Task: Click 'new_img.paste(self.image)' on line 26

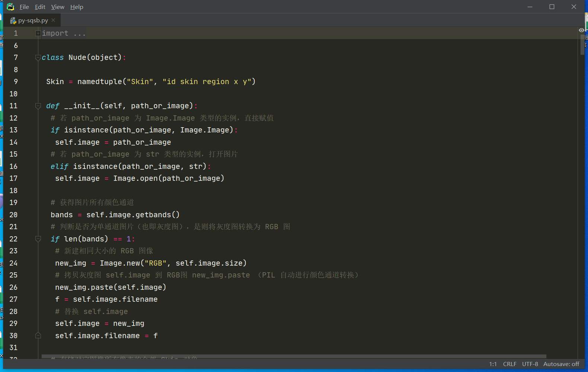Action: click(111, 287)
